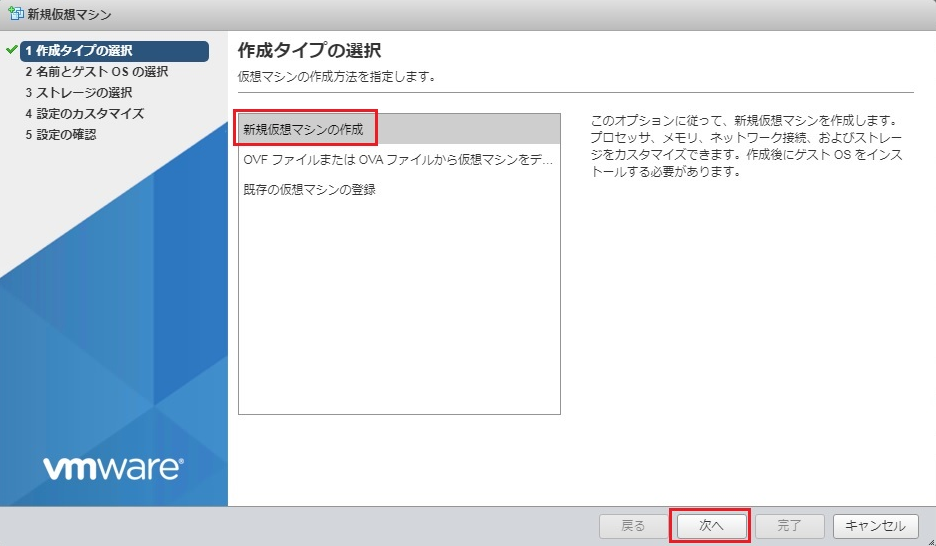Click the 作成タイプの選択 page heading
The width and height of the screenshot is (936, 546).
(x=310, y=50)
